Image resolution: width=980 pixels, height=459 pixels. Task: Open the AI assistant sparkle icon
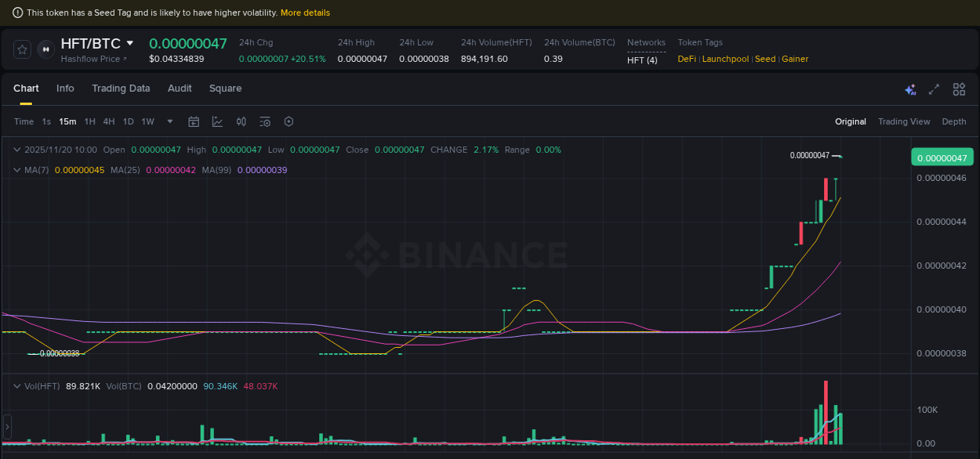[910, 90]
